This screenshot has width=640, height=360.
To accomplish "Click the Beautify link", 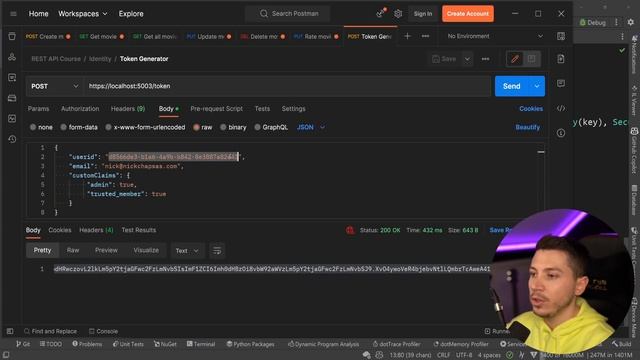I will (x=527, y=127).
